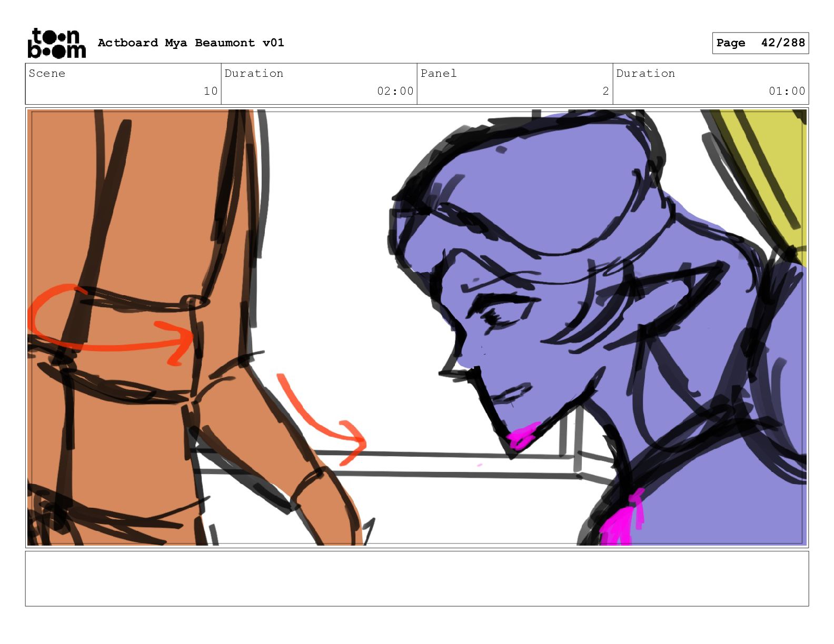Click the Scene label
Image resolution: width=834 pixels, height=644 pixels.
pos(47,73)
